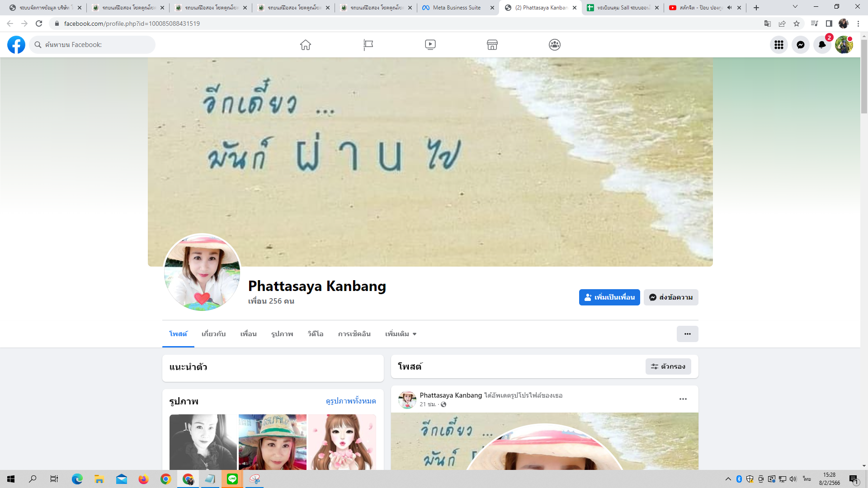Open the ตัวกรอง filters button
The image size is (868, 488).
point(668,366)
